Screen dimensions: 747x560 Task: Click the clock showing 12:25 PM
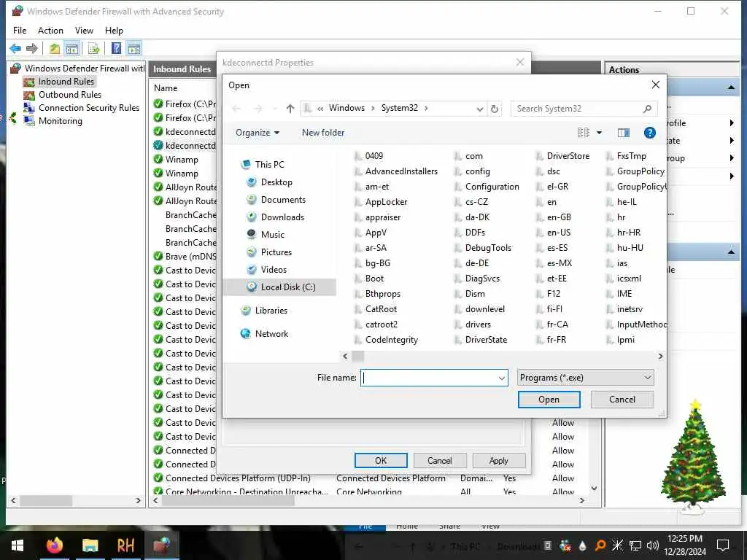pyautogui.click(x=684, y=539)
